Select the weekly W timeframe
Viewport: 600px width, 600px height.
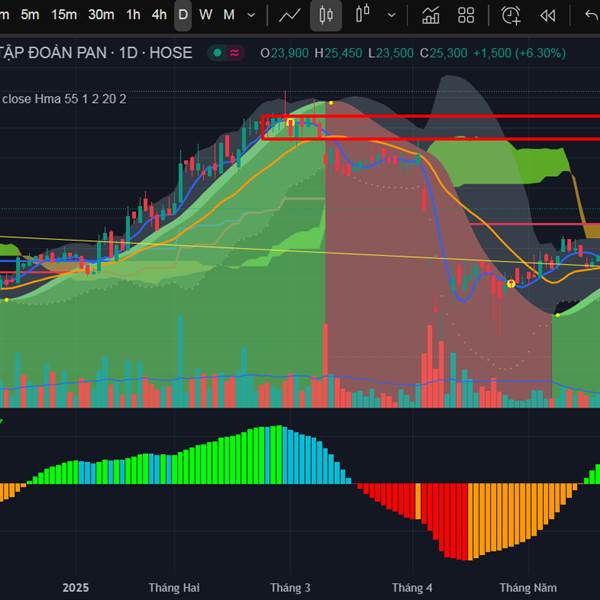(205, 15)
